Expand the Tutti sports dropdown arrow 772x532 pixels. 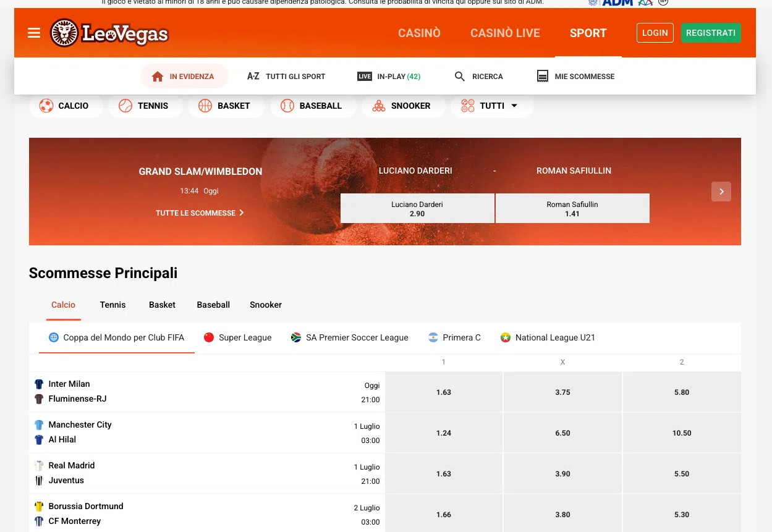[x=514, y=106]
